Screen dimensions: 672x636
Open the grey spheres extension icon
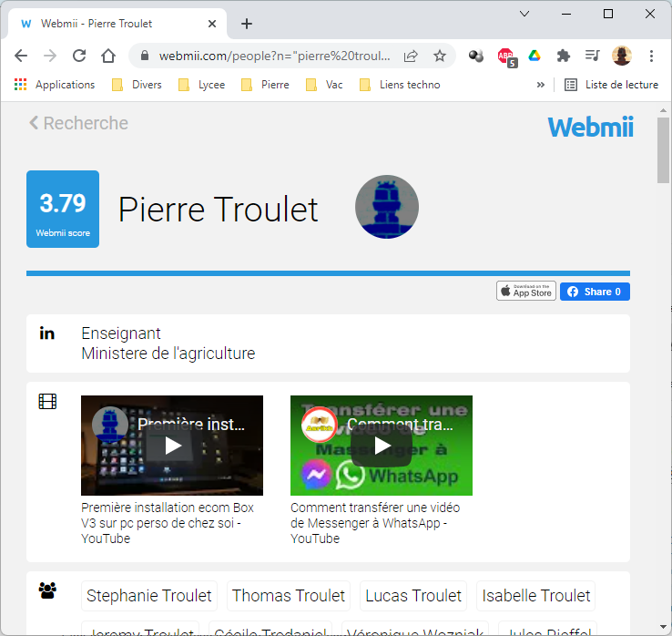pyautogui.click(x=475, y=56)
